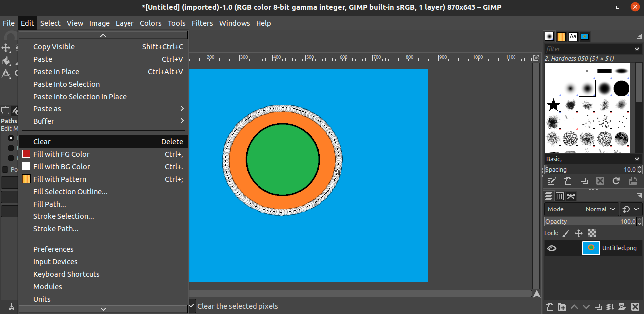This screenshot has width=644, height=314.
Task: Open the Channels tab icon
Action: 559,196
